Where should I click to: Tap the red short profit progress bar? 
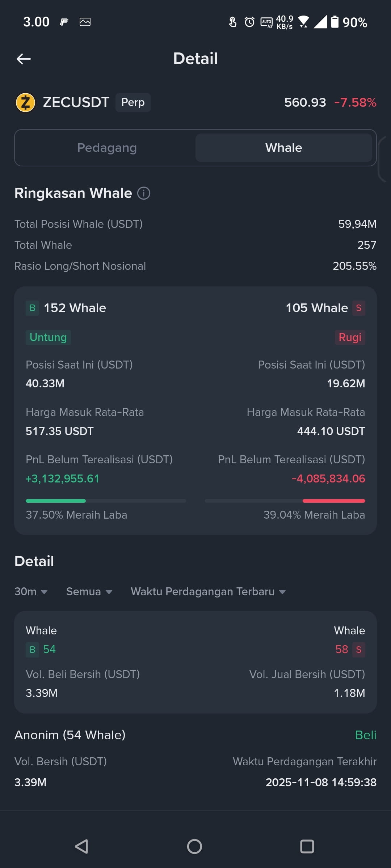pos(285,501)
